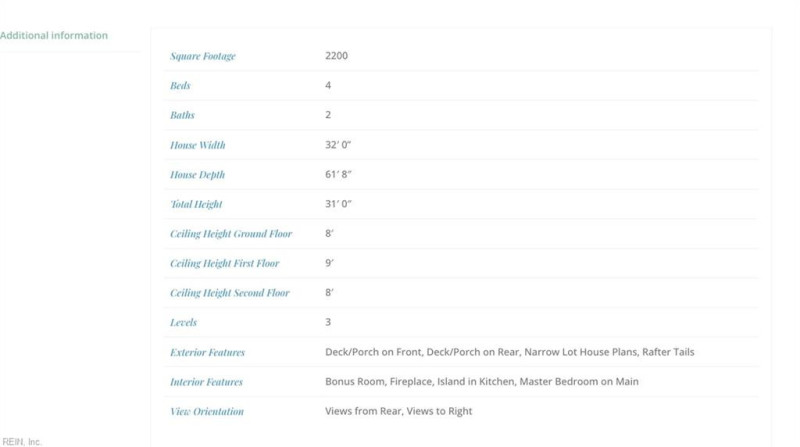800x447 pixels.
Task: Click the Levels row label
Action: 183,323
